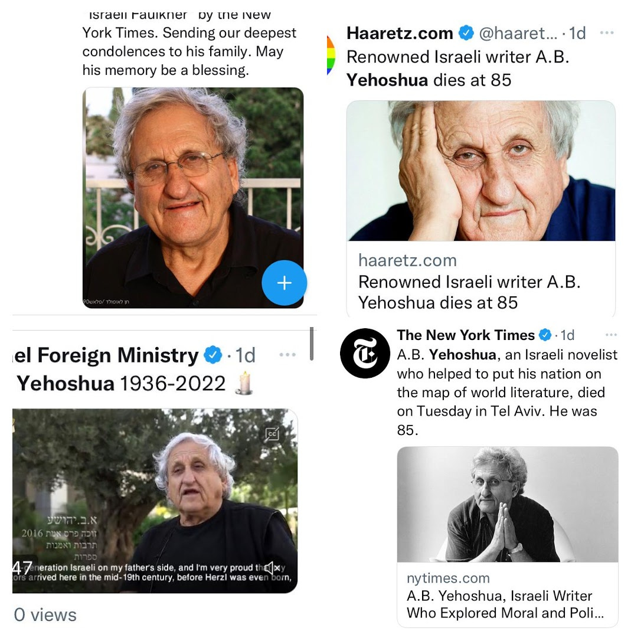Open the Haaretz article portrait image
Image resolution: width=644 pixels, height=644 pixels.
pyautogui.click(x=481, y=171)
